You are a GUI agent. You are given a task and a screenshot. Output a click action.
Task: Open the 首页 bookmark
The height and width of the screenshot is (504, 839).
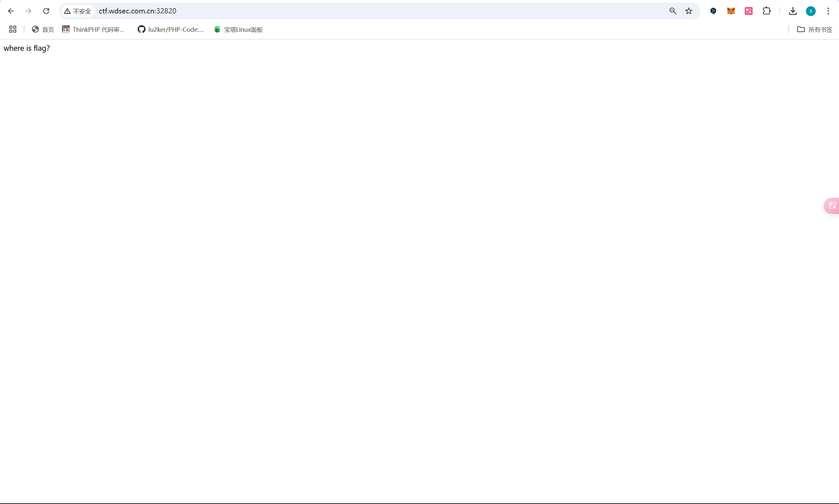pos(43,29)
